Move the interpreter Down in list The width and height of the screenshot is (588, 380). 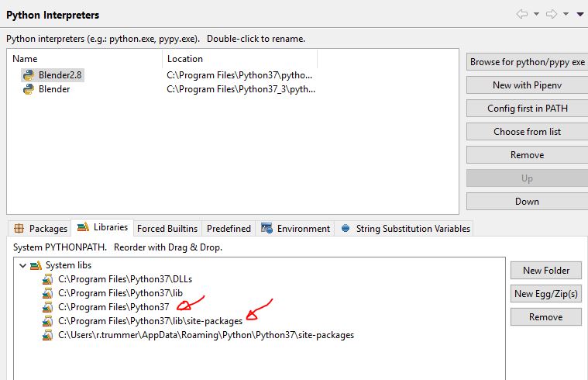pyautogui.click(x=528, y=202)
